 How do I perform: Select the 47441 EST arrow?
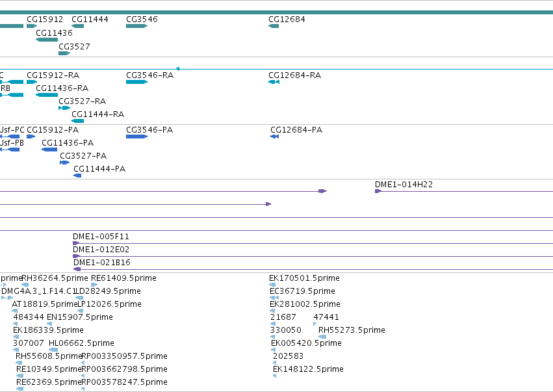coord(315,324)
